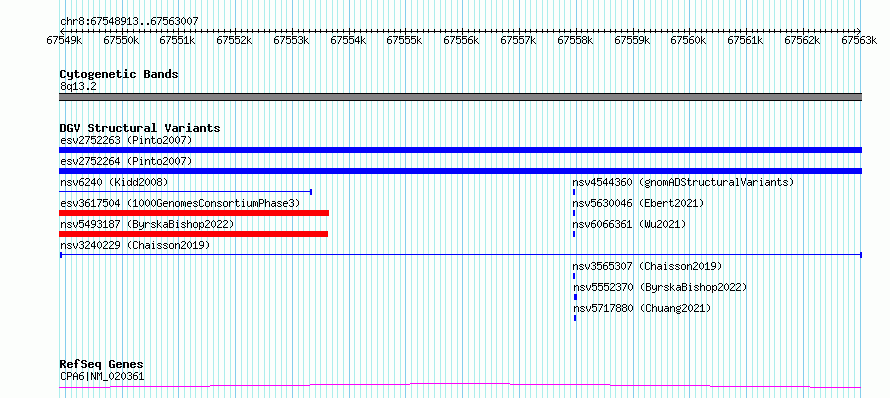Open the CPA6|NM_020361 gene label

(102, 376)
